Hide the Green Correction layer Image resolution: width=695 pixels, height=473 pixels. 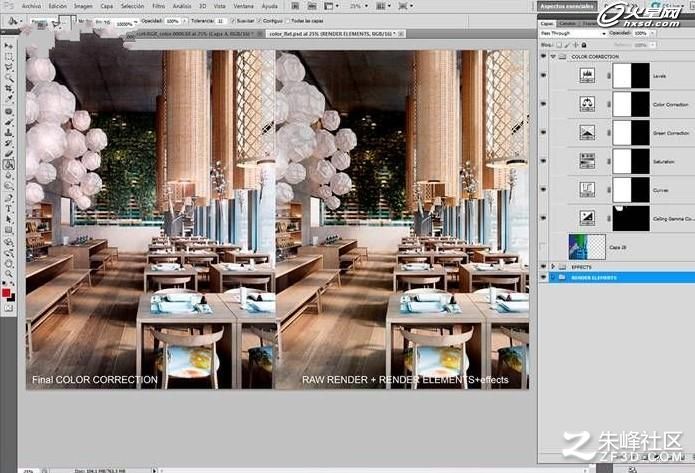point(543,133)
